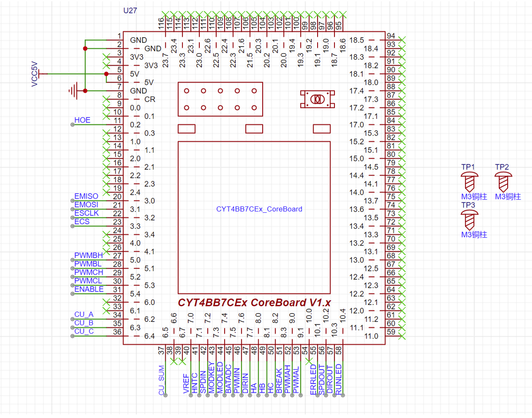Click the CU_SUM net label

(162, 380)
